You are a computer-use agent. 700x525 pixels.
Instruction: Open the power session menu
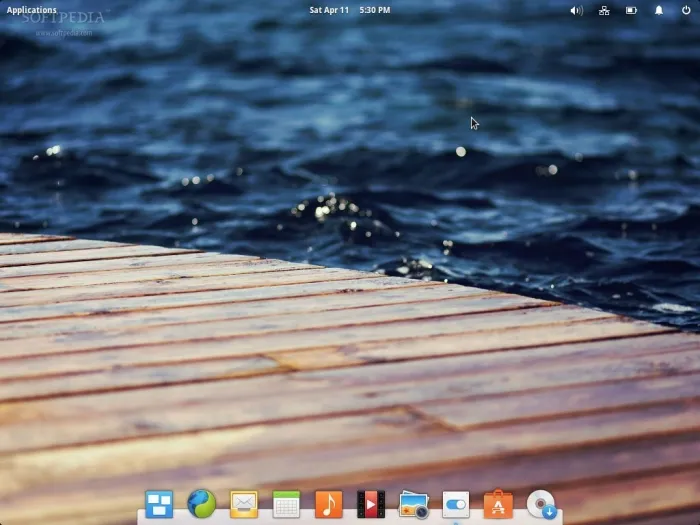(686, 10)
